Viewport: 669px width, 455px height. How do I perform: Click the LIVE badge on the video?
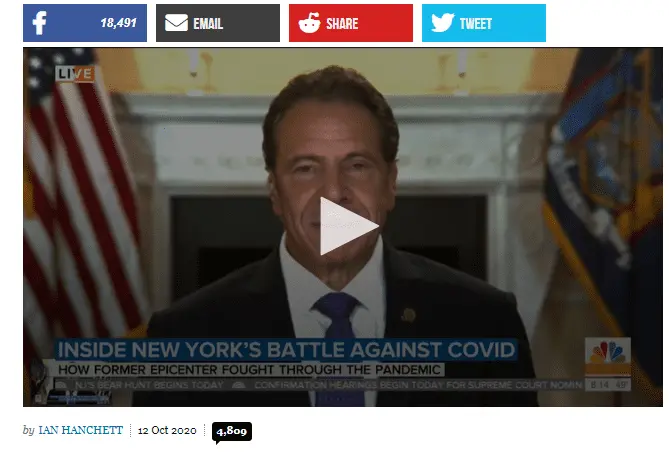75,74
